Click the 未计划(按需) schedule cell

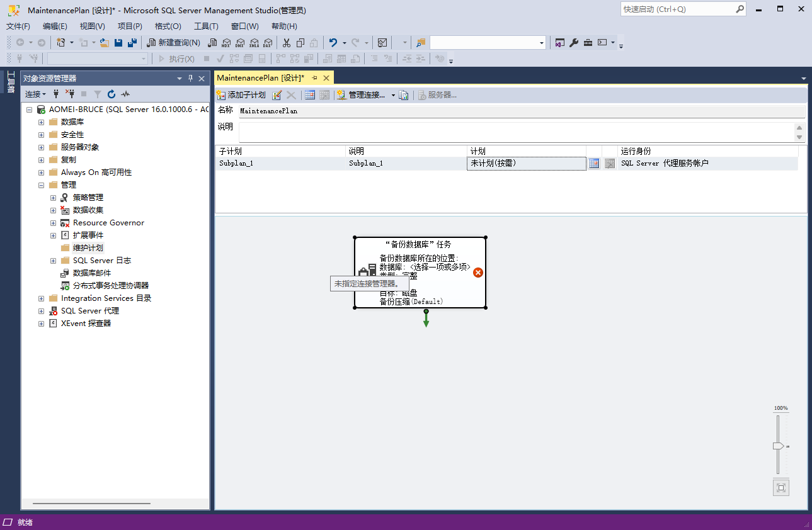tap(527, 163)
